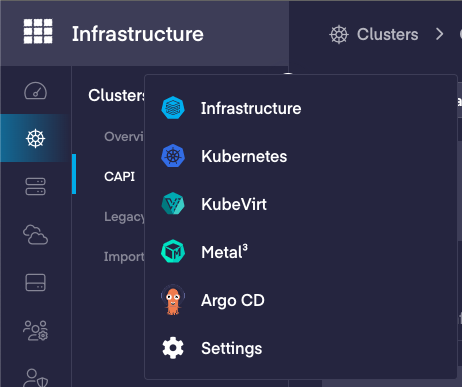Select Metal³ in the app menu
The width and height of the screenshot is (462, 387).
225,252
